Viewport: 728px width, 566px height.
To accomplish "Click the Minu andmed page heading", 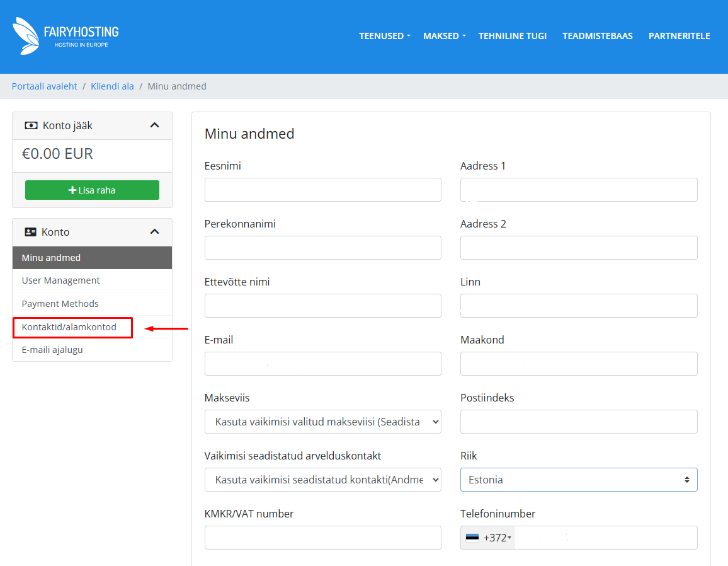I will (x=249, y=134).
